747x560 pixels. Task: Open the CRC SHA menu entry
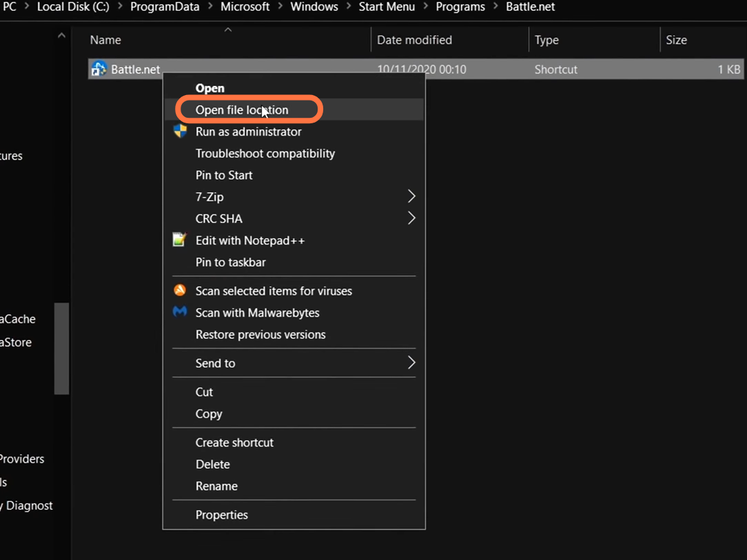(x=218, y=218)
